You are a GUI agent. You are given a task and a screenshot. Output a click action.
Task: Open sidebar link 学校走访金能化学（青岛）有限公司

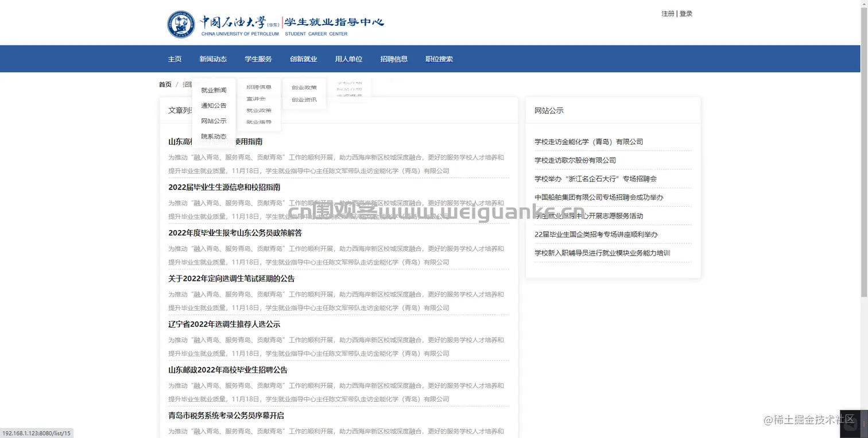589,142
